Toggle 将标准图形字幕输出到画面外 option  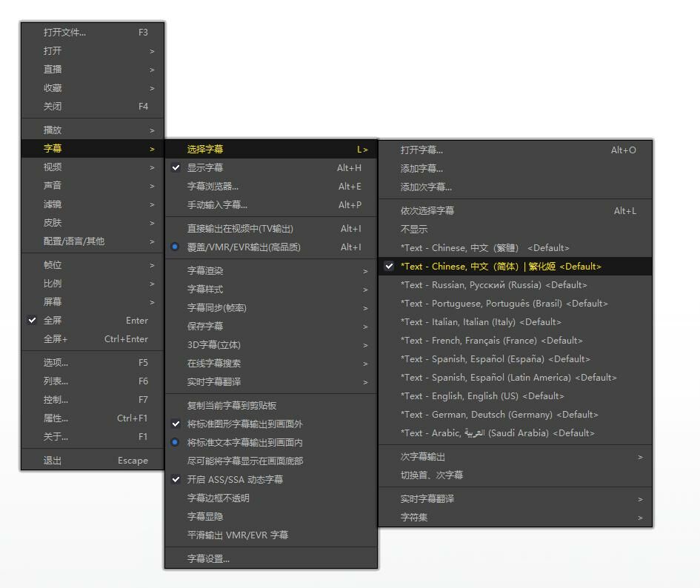click(x=244, y=424)
